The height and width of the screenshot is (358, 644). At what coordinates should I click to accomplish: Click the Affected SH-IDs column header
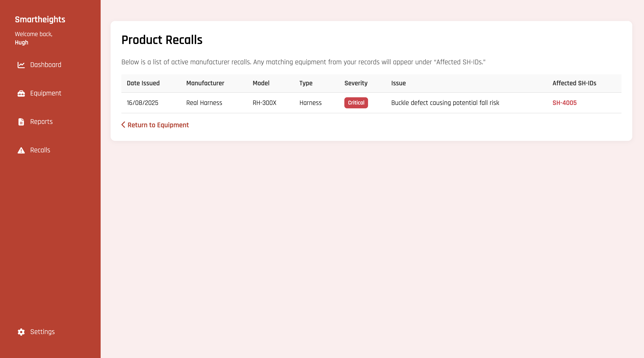574,83
